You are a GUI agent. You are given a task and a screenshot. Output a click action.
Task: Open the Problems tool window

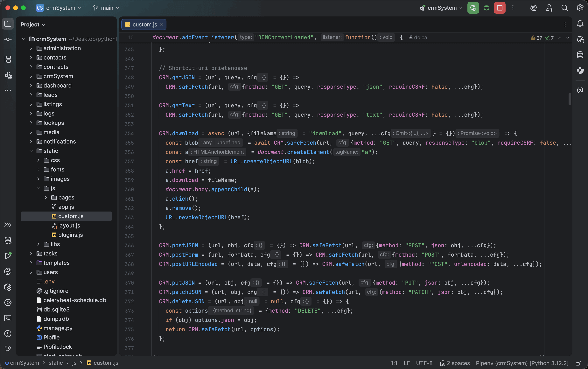(8, 334)
